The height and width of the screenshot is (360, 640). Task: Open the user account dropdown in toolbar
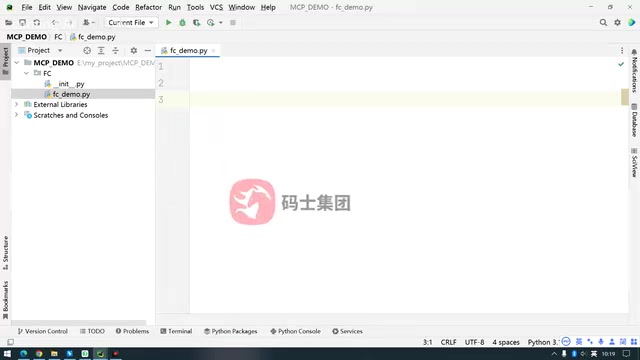click(89, 22)
